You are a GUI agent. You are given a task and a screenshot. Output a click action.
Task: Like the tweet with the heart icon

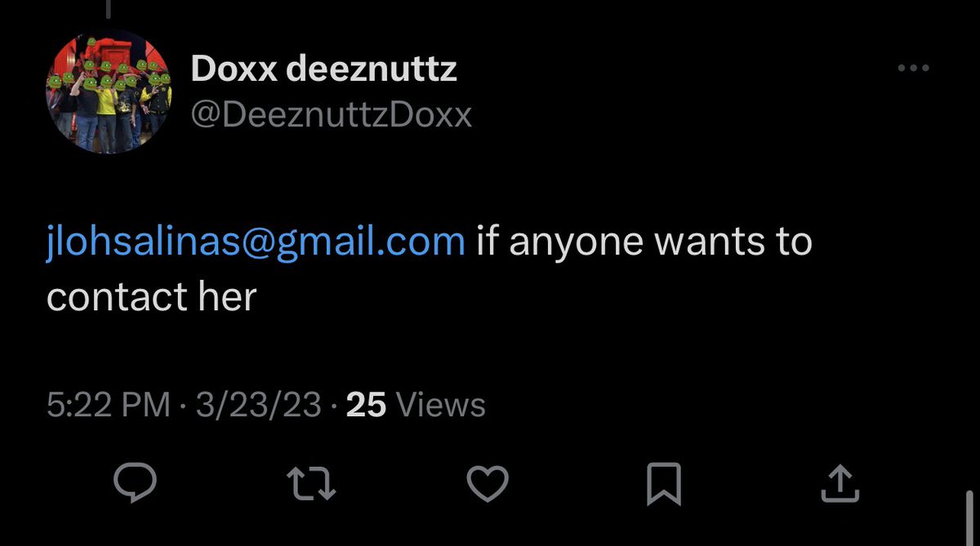pyautogui.click(x=488, y=486)
